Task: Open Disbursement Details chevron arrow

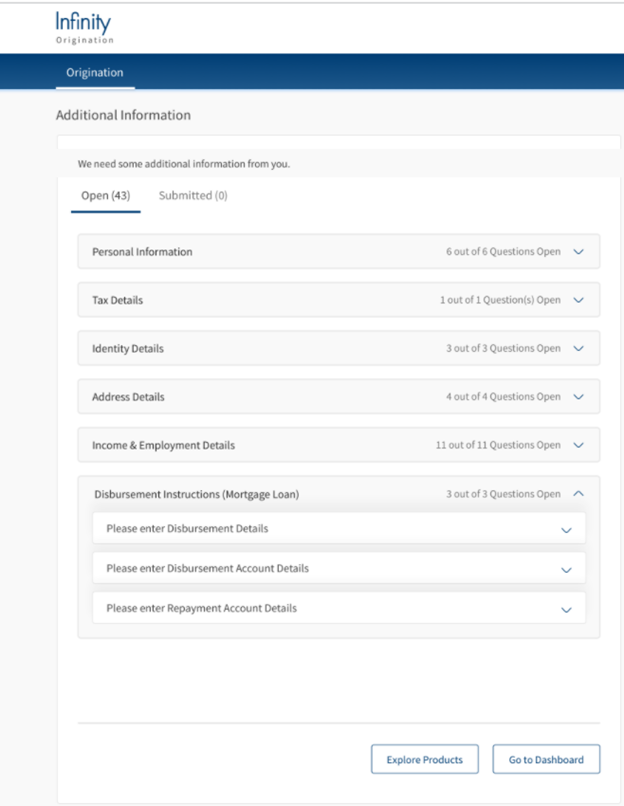Action: (566, 530)
